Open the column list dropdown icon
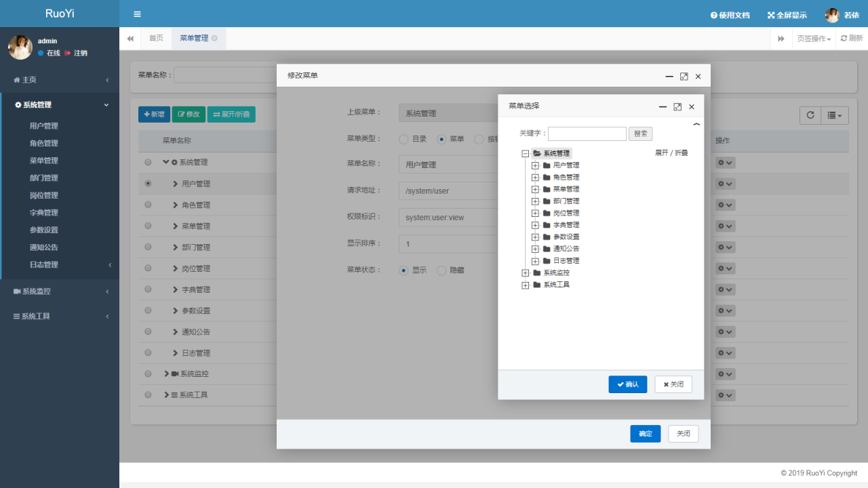Viewport: 868px width, 488px height. (835, 115)
